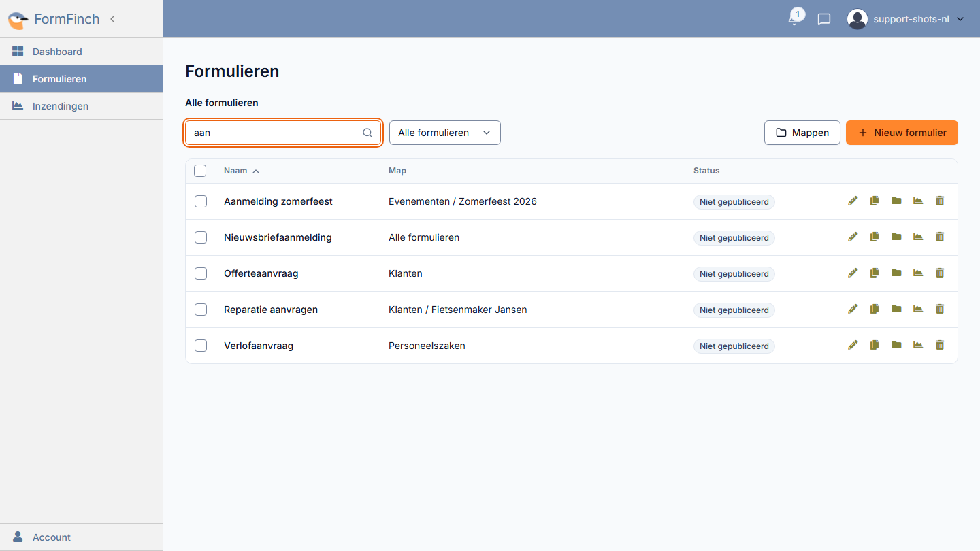Move Offerteaanvraag to a folder
This screenshot has width=980, height=551.
click(x=896, y=273)
